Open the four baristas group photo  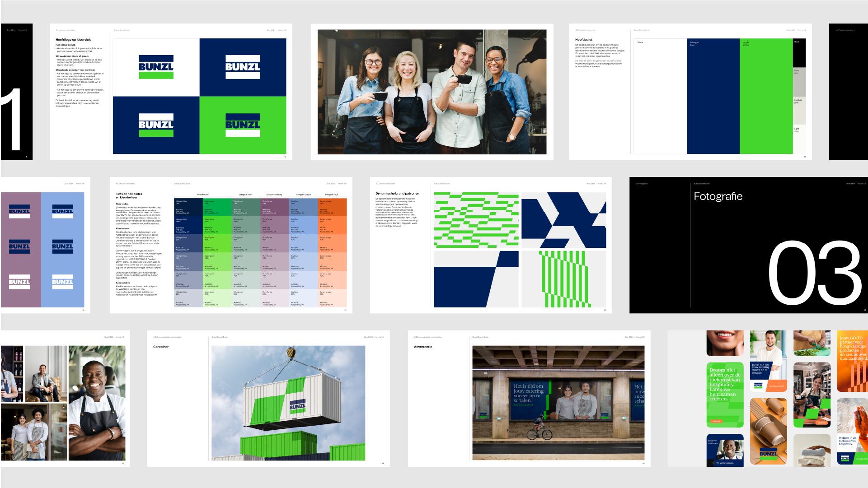(x=432, y=92)
